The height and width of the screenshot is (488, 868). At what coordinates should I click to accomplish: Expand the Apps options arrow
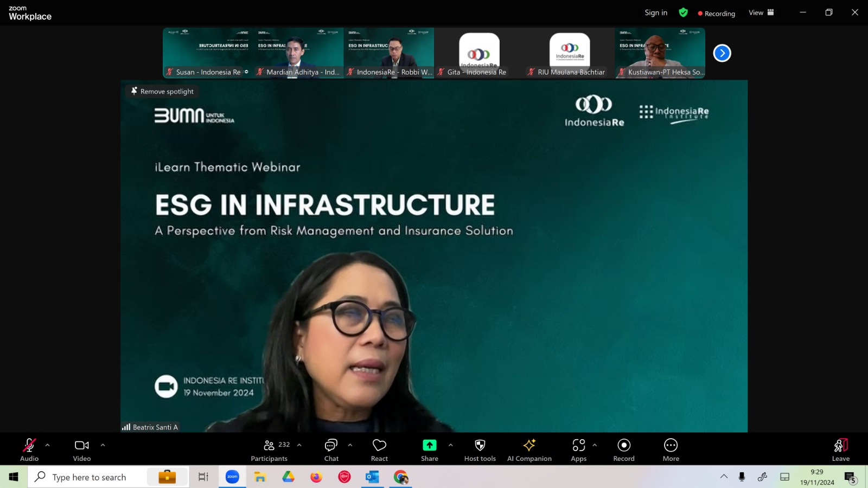click(x=595, y=445)
